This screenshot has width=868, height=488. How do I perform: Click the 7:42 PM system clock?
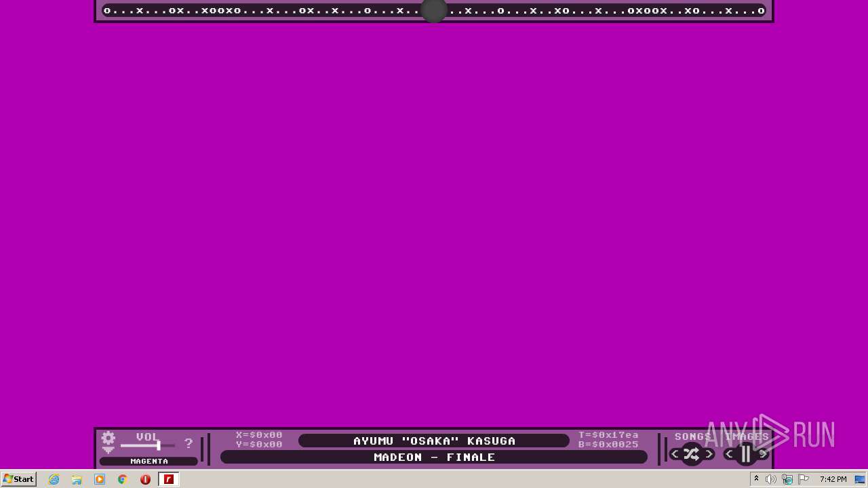coord(833,479)
